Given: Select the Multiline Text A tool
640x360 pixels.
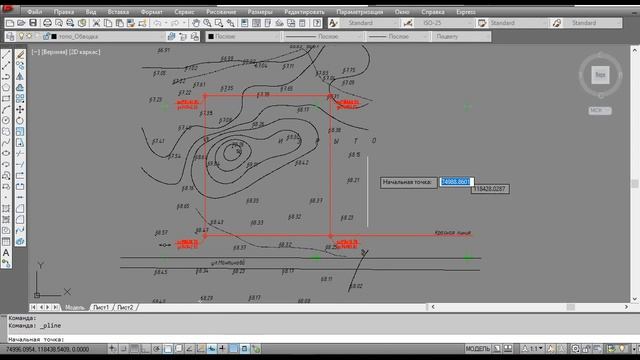Looking at the screenshot, I should (6, 253).
